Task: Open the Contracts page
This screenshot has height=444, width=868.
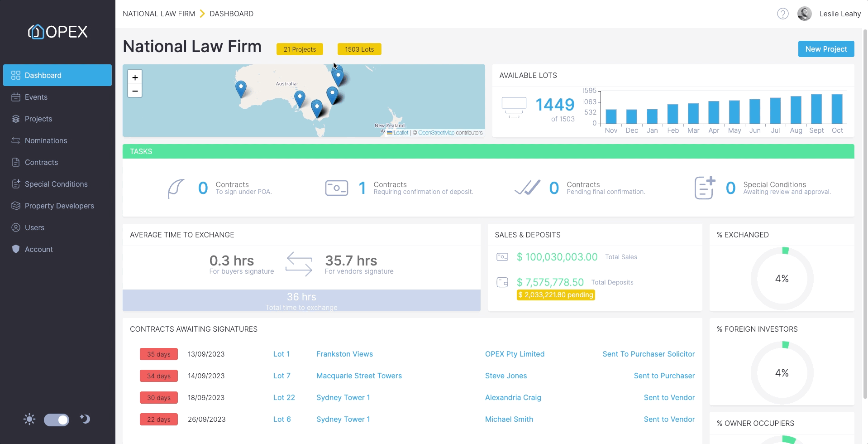Action: click(x=57, y=162)
